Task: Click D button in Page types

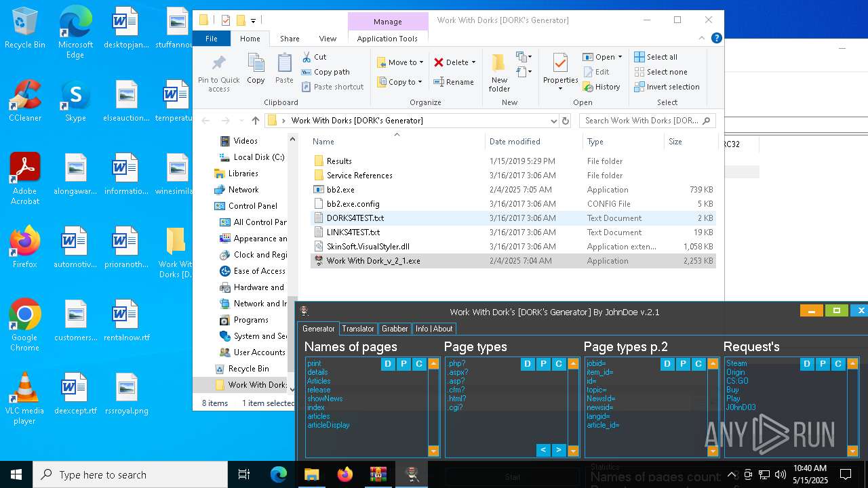Action: [x=528, y=365]
